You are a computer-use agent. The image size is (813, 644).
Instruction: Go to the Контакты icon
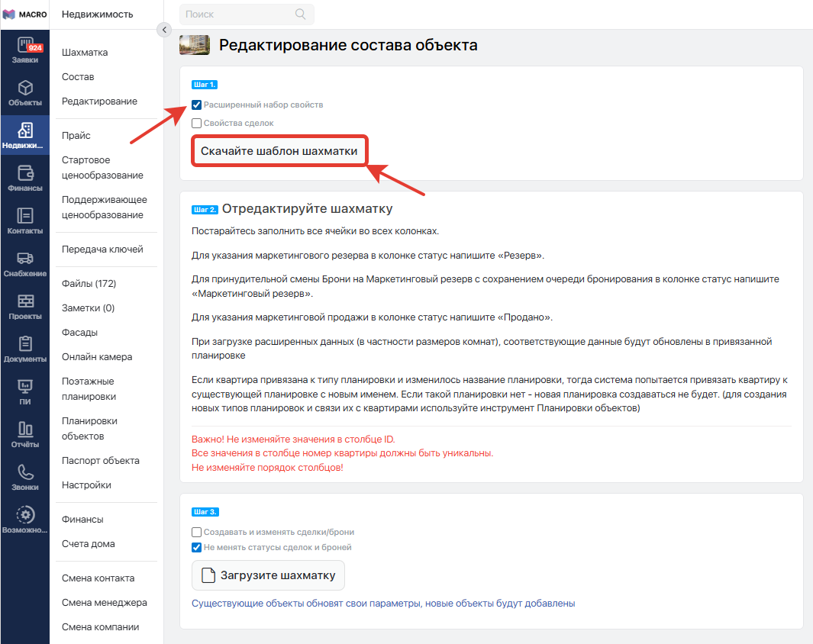tap(25, 216)
